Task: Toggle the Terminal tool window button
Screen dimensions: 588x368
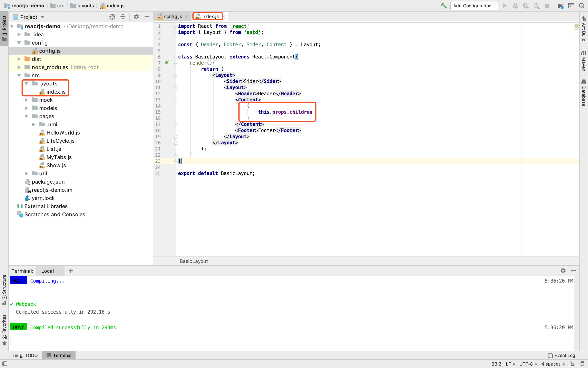Action: (x=59, y=355)
